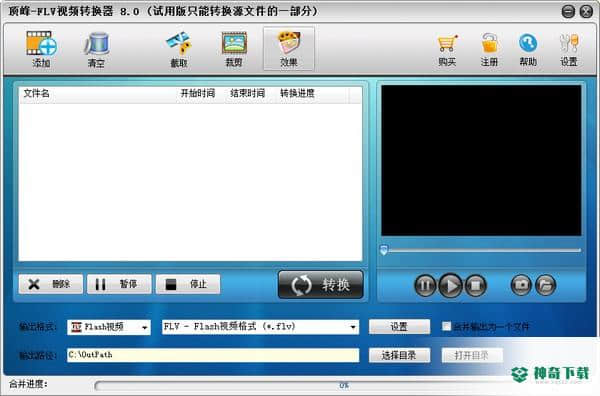
Task: Open the 设置 (Settings) toolbar icon
Action: pyautogui.click(x=569, y=50)
